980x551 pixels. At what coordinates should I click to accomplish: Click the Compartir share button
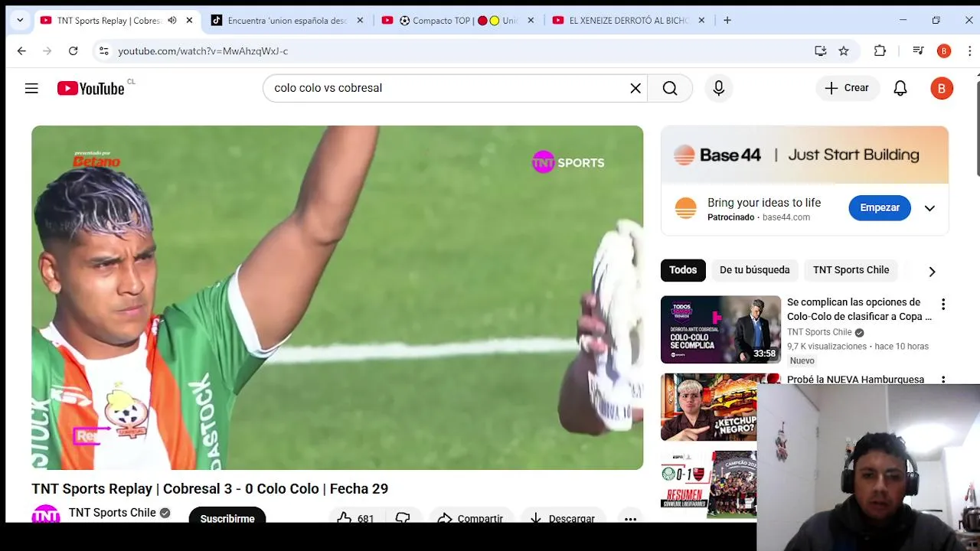point(471,517)
